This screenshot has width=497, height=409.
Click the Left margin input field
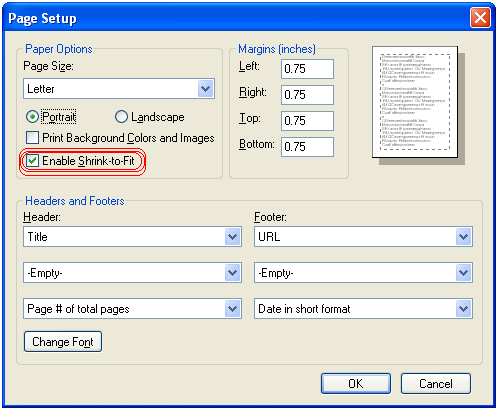coord(307,69)
